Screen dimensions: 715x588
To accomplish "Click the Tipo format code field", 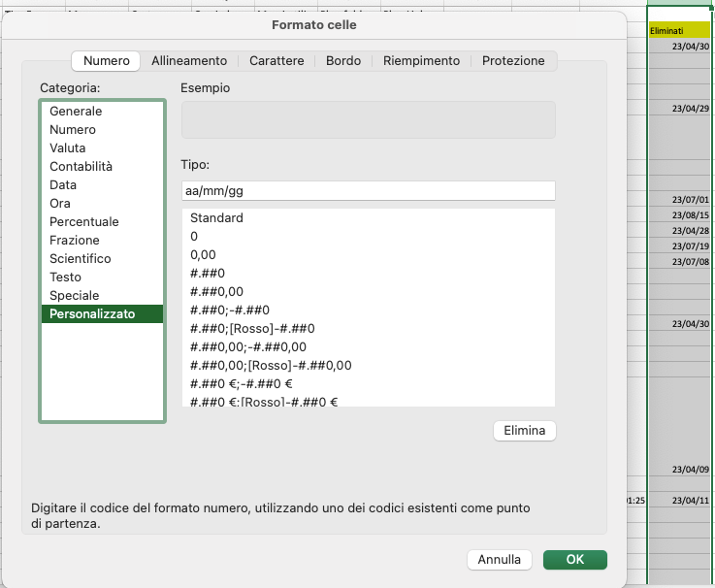I will [369, 191].
